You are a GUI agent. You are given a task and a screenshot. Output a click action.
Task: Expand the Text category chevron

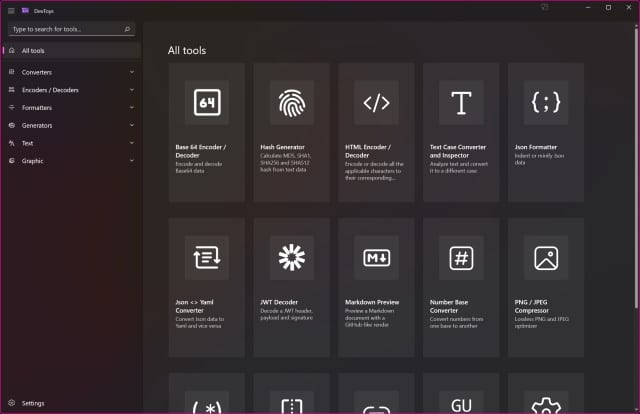(x=132, y=143)
